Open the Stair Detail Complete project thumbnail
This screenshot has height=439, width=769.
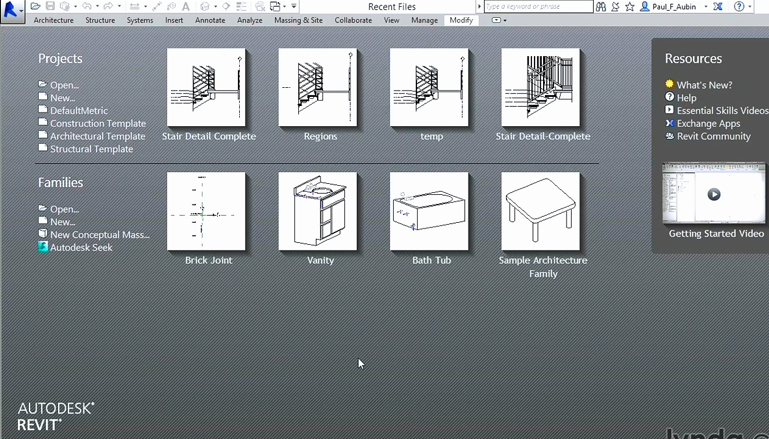[206, 87]
